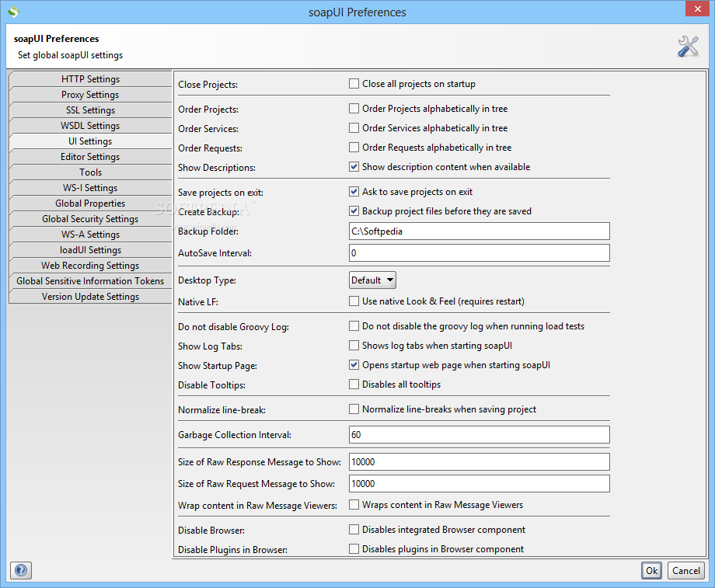The width and height of the screenshot is (715, 588).
Task: Click the AutoSave Interval field
Action: click(480, 253)
